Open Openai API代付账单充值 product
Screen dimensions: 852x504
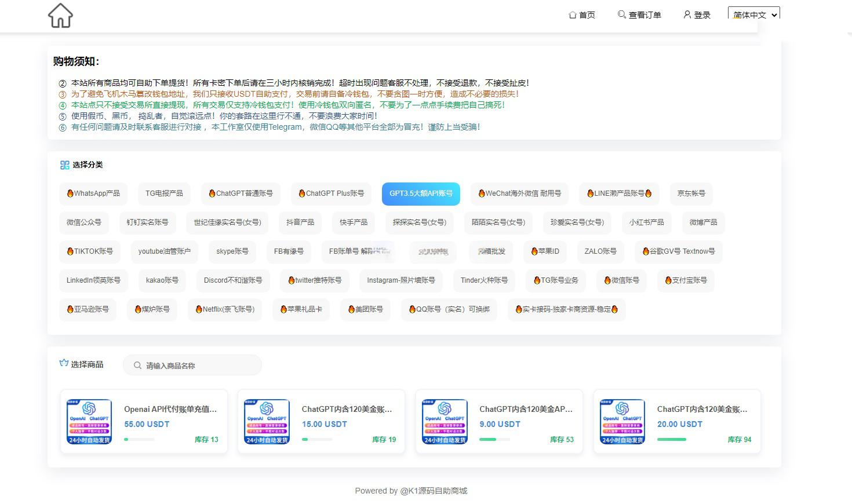[x=170, y=409]
